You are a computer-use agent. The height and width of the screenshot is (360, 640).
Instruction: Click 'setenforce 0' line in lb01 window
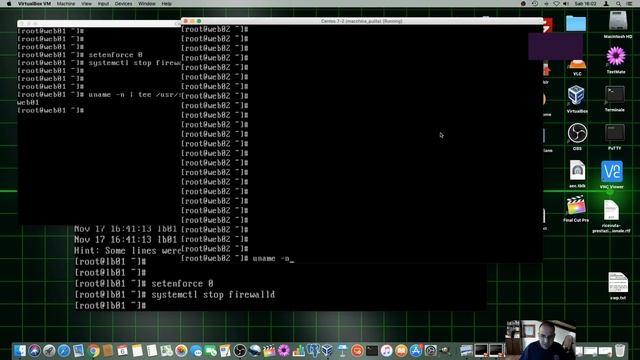click(x=144, y=283)
